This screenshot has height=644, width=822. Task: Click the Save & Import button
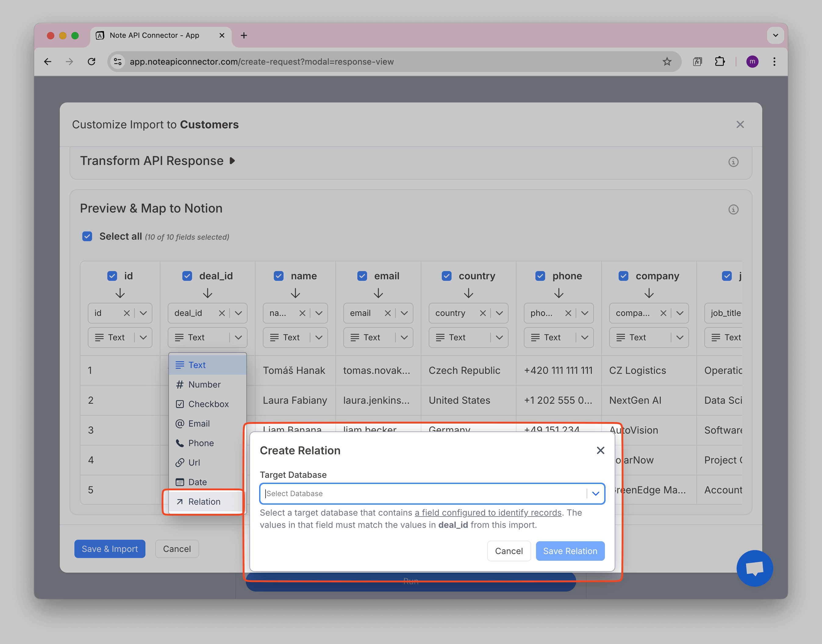pyautogui.click(x=109, y=549)
